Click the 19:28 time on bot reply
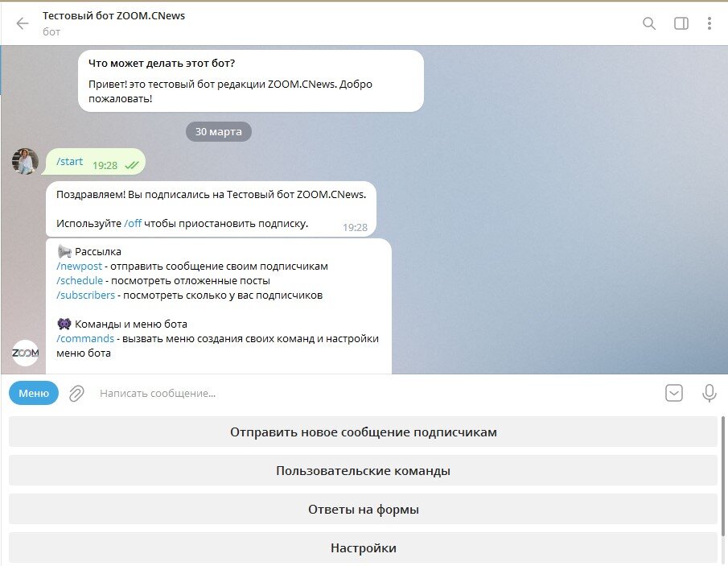The width and height of the screenshot is (728, 566). click(356, 227)
